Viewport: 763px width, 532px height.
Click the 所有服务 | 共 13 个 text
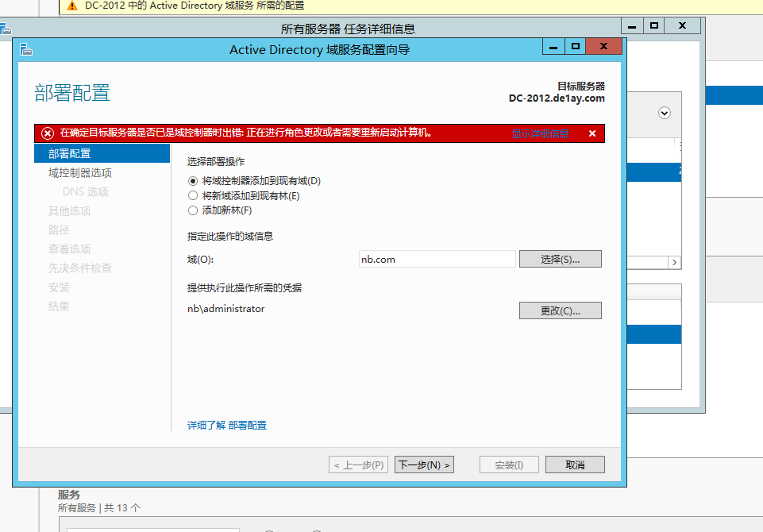pos(99,508)
